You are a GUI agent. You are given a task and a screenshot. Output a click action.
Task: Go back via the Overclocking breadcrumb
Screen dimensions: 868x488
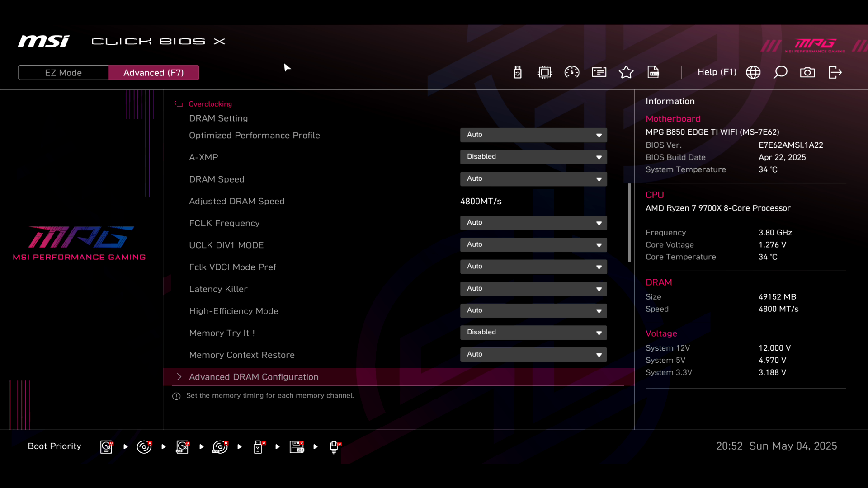pos(210,104)
